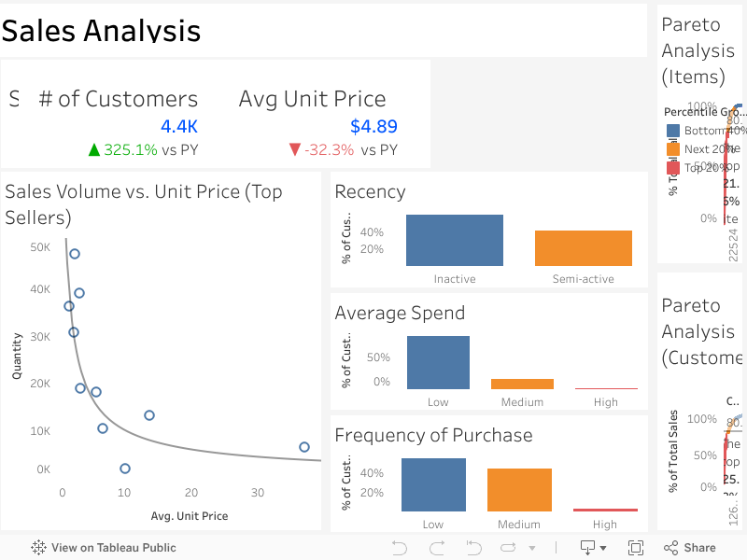Click the Redo arrow in the toolbar
Screen dimensions: 747x560
tap(437, 548)
